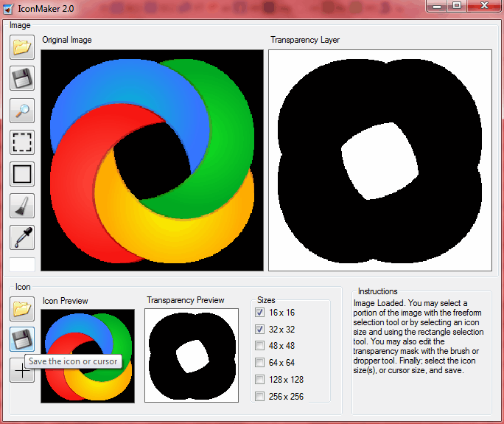Image resolution: width=504 pixels, height=424 pixels.
Task: Click the Icon Preview thumbnail
Action: 88,356
